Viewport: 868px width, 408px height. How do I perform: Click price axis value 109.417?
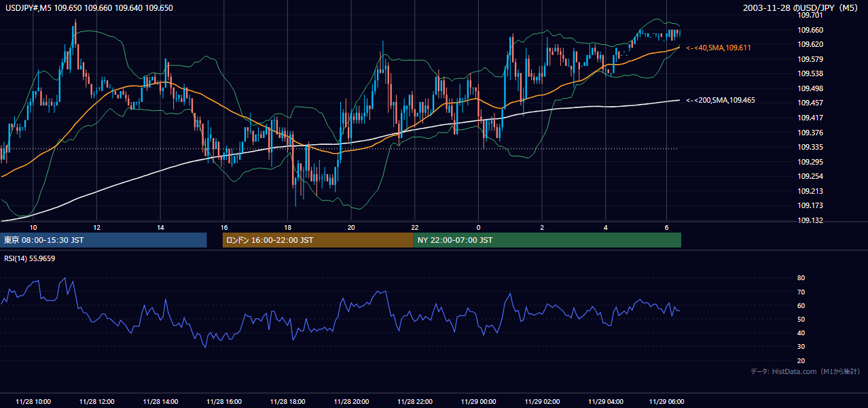tap(811, 118)
